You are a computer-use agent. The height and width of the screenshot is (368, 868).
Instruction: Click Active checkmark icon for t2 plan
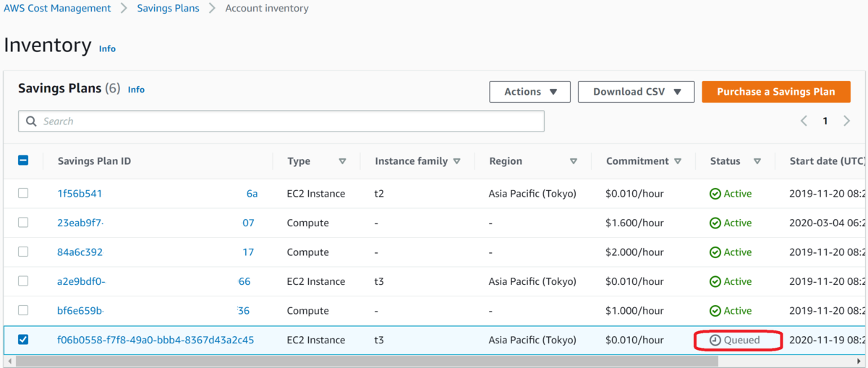click(x=715, y=194)
